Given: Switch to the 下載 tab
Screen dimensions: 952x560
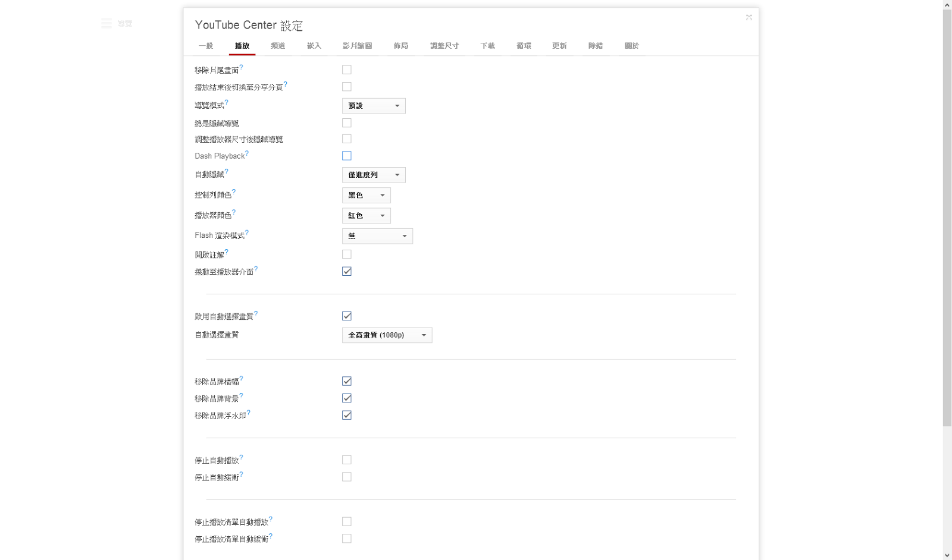Looking at the screenshot, I should 488,46.
